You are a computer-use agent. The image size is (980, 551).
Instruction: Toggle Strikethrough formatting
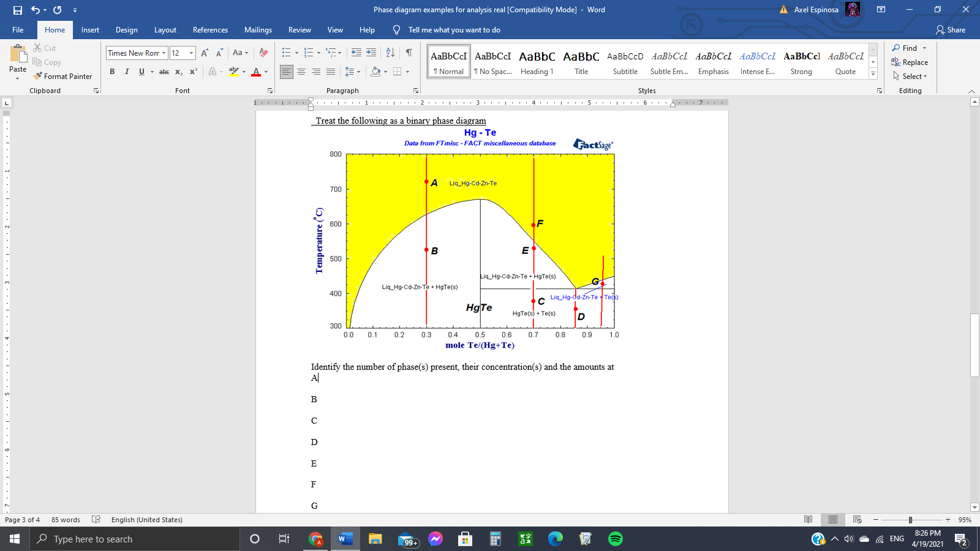tap(164, 72)
